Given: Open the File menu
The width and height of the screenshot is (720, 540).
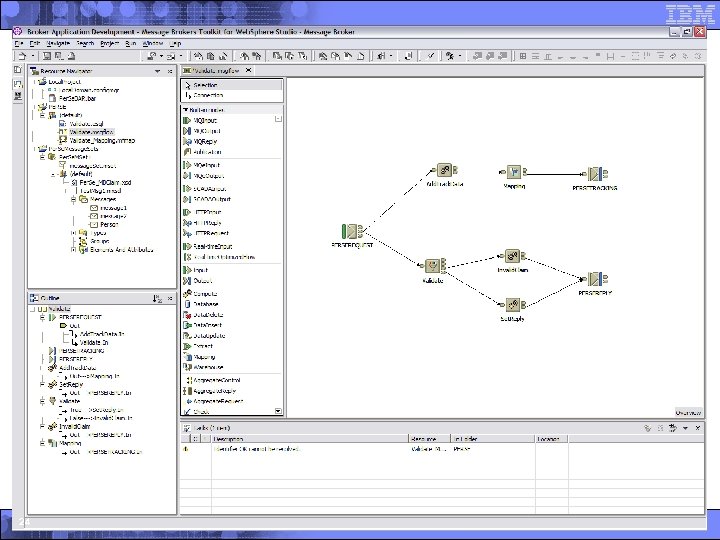Looking at the screenshot, I should point(18,43).
